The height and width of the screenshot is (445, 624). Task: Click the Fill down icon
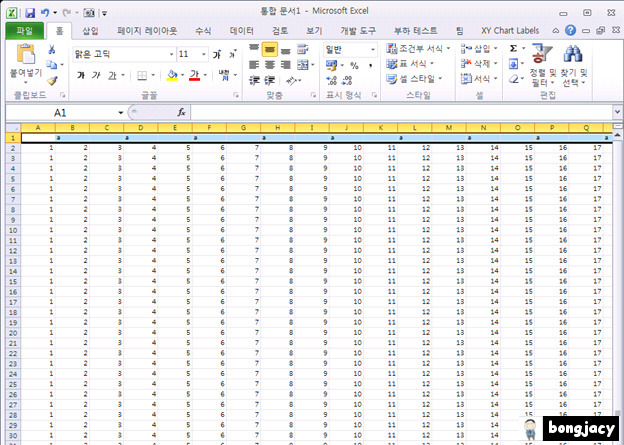tap(513, 64)
